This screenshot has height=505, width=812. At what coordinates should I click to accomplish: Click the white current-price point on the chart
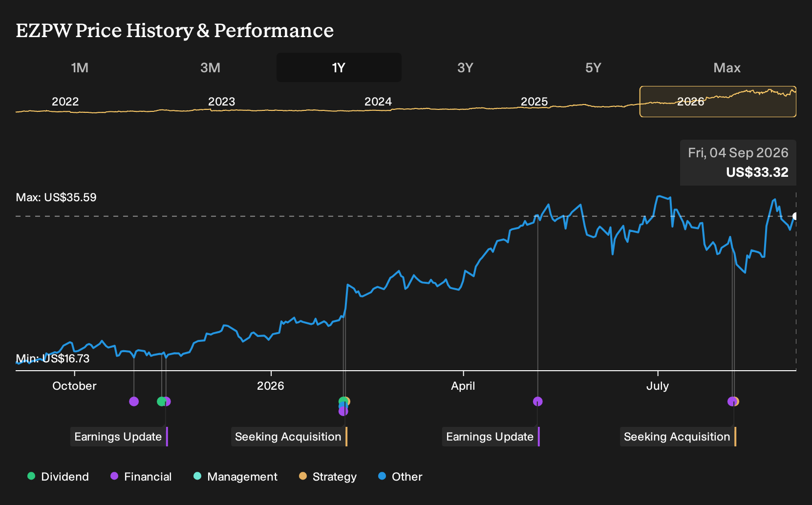(795, 216)
